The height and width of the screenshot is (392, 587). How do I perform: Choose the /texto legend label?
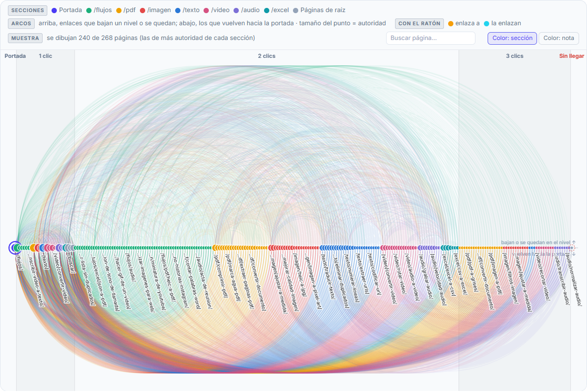[x=191, y=10]
